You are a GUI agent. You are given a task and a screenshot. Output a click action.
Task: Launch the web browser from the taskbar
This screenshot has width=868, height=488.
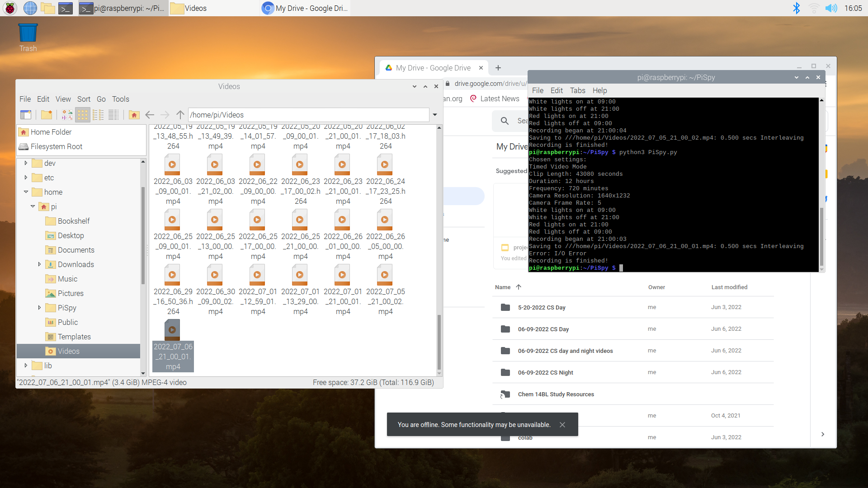tap(30, 8)
